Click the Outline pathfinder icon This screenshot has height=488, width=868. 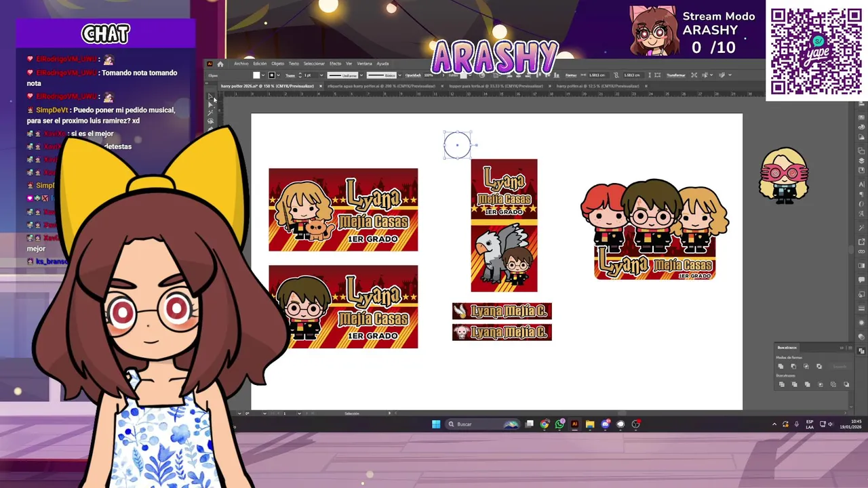(833, 384)
